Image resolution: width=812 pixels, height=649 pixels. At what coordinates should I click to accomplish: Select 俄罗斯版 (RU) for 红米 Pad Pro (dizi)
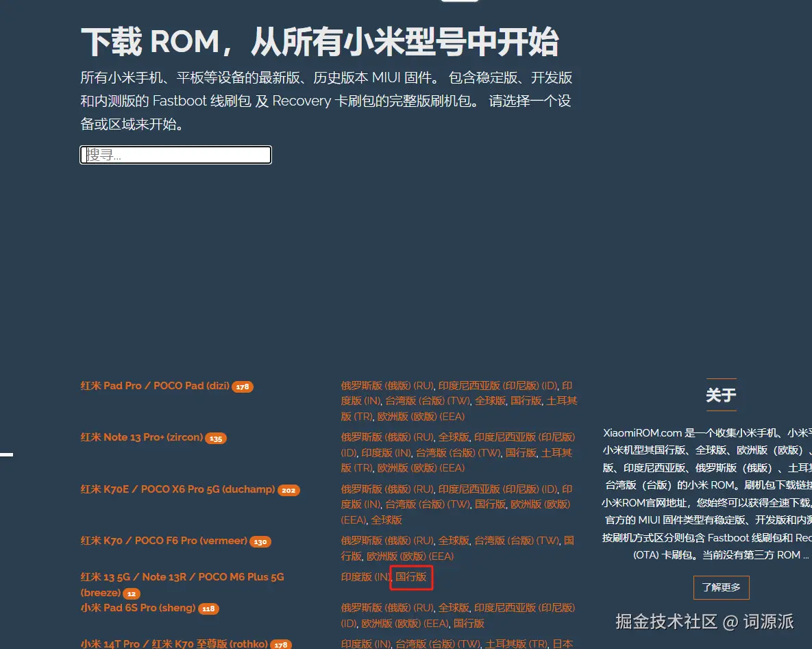tap(387, 386)
